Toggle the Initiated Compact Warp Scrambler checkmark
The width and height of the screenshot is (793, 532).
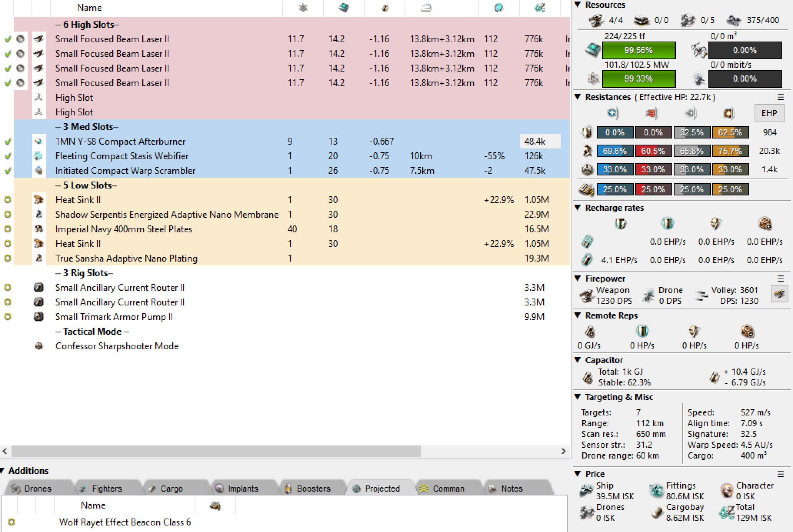7,170
